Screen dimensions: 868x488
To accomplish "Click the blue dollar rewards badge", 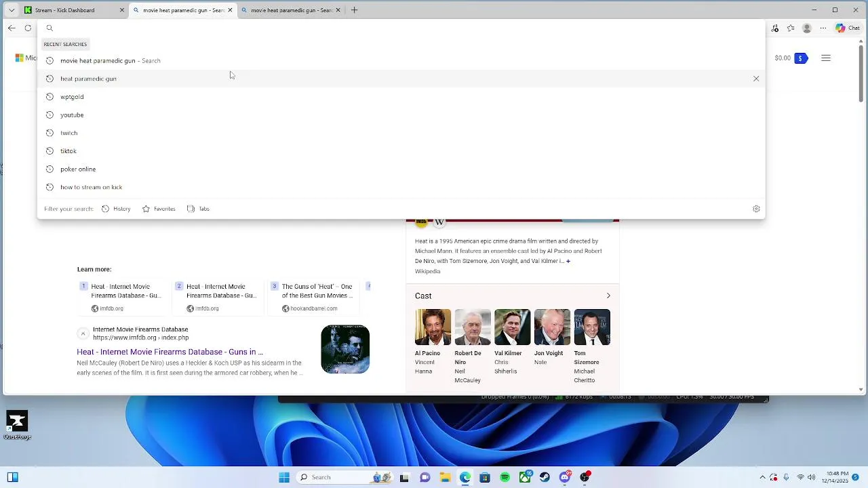I will pos(800,58).
